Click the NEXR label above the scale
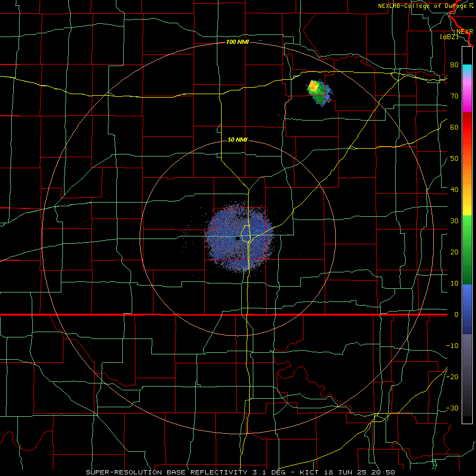 464,32
